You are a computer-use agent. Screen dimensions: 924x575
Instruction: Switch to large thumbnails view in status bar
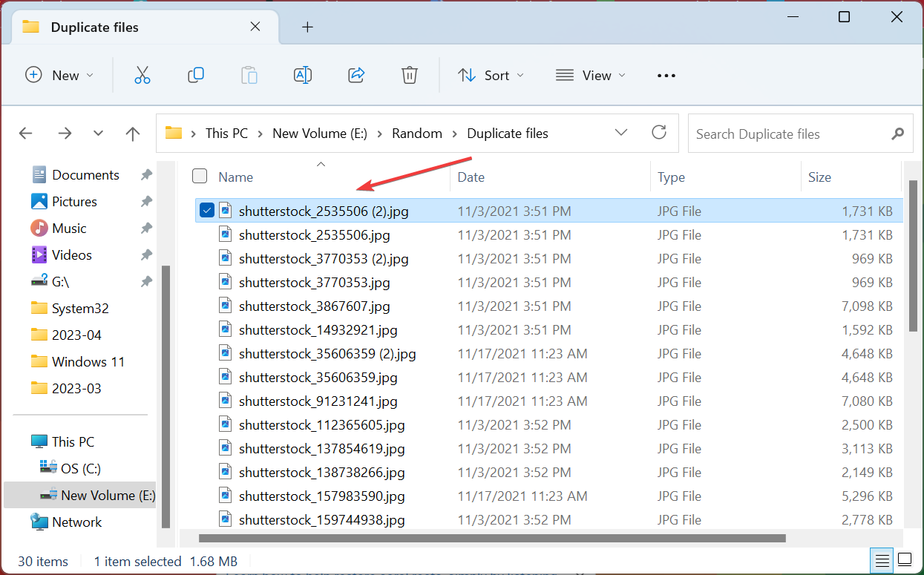[x=905, y=559]
